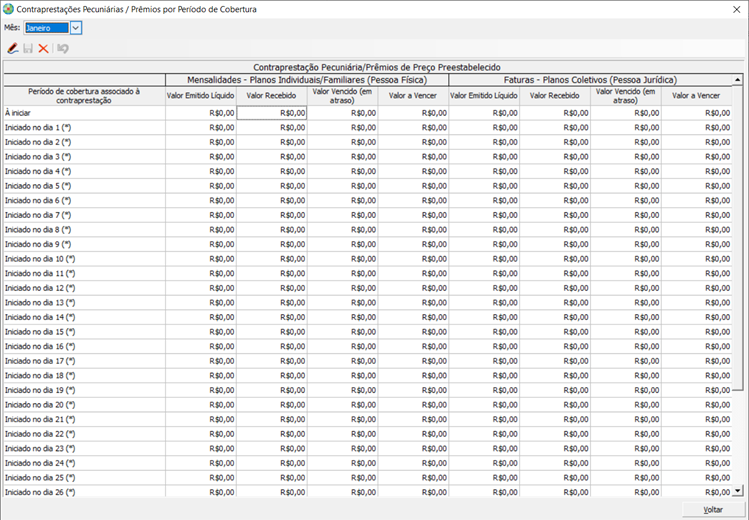Click the save diskette toolbar icon
Screen dimensions: 749x520
coord(28,48)
